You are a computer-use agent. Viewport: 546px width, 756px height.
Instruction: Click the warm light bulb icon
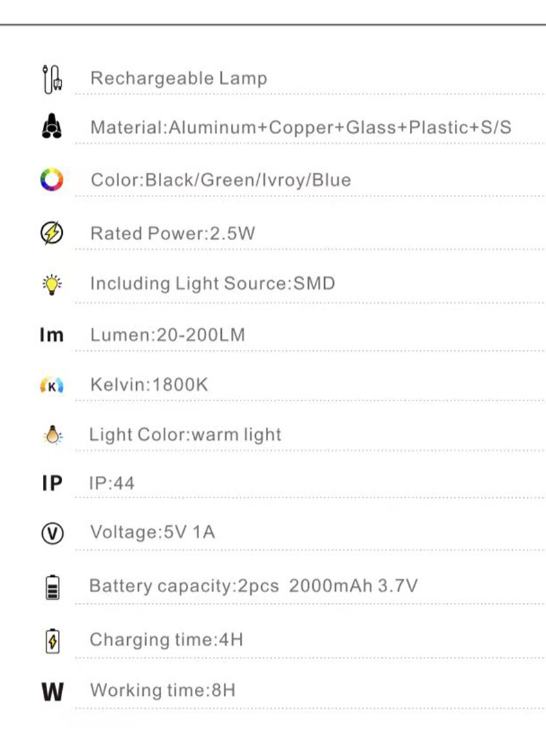(x=52, y=435)
